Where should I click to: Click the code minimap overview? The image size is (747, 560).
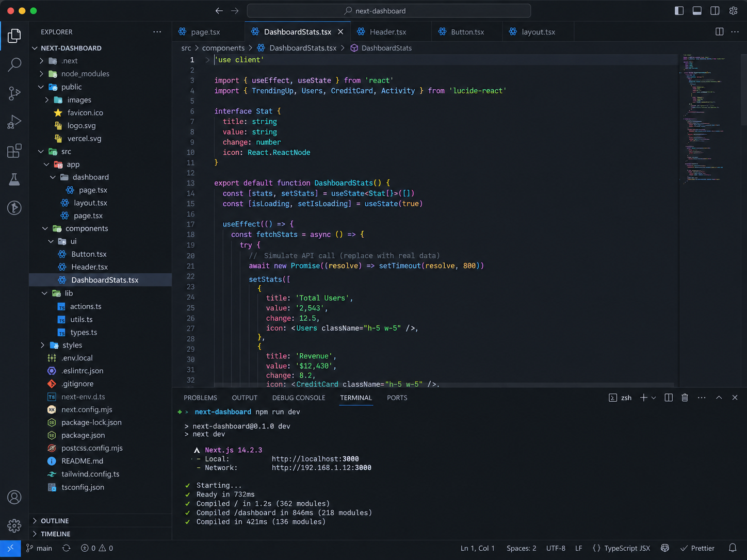click(x=709, y=119)
